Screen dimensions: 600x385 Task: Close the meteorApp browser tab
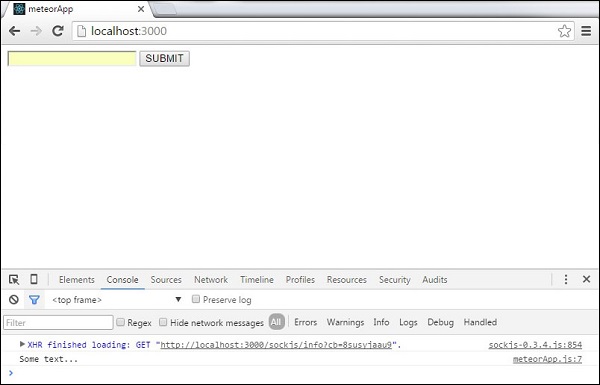click(141, 9)
